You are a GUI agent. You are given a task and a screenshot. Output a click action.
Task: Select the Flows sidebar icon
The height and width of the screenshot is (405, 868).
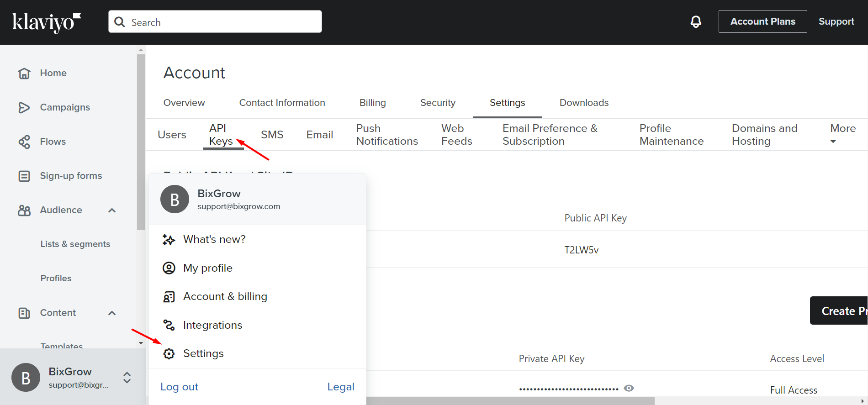[24, 142]
